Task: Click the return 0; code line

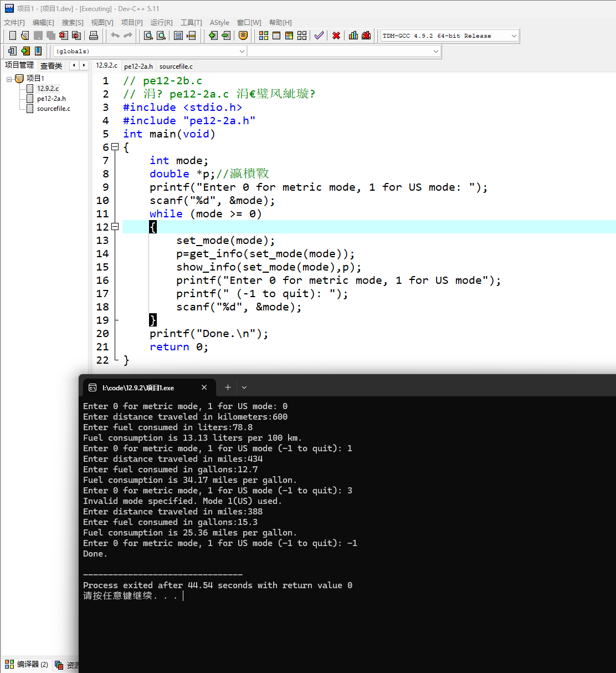Action: click(179, 347)
